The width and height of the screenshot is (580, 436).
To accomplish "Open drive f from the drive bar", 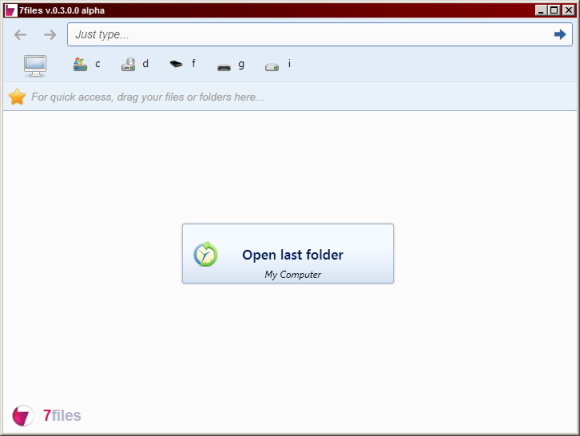I will click(182, 64).
